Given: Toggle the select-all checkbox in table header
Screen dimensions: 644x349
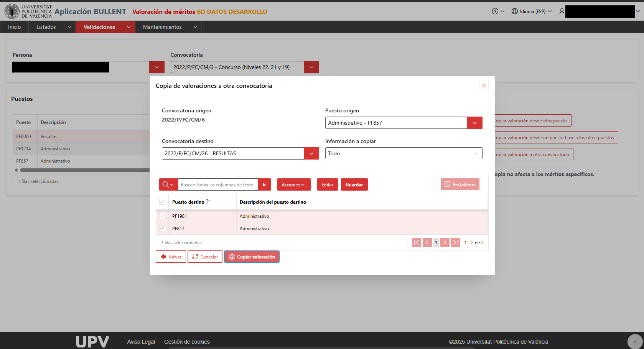Looking at the screenshot, I should coord(162,202).
